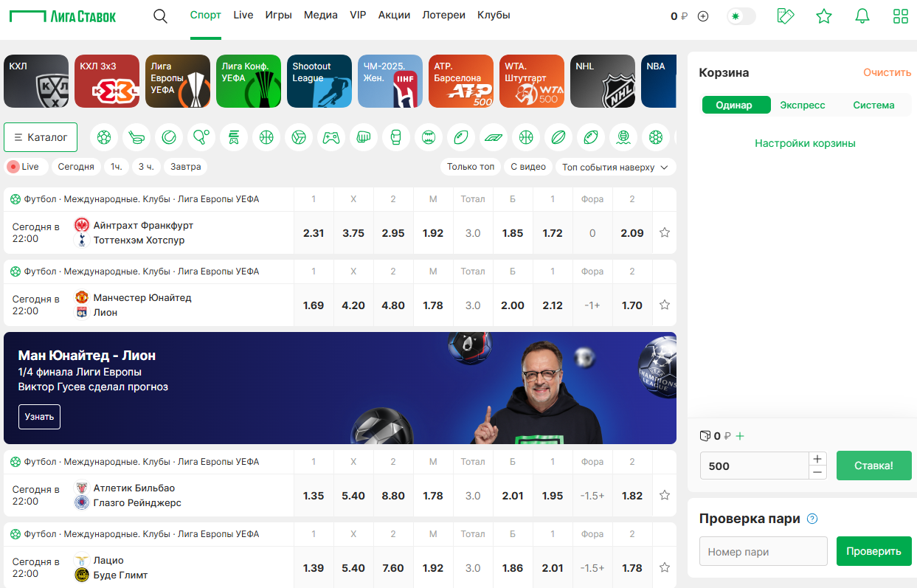Add Айнтрахт–Тоттенхэм match to favorites

665,233
